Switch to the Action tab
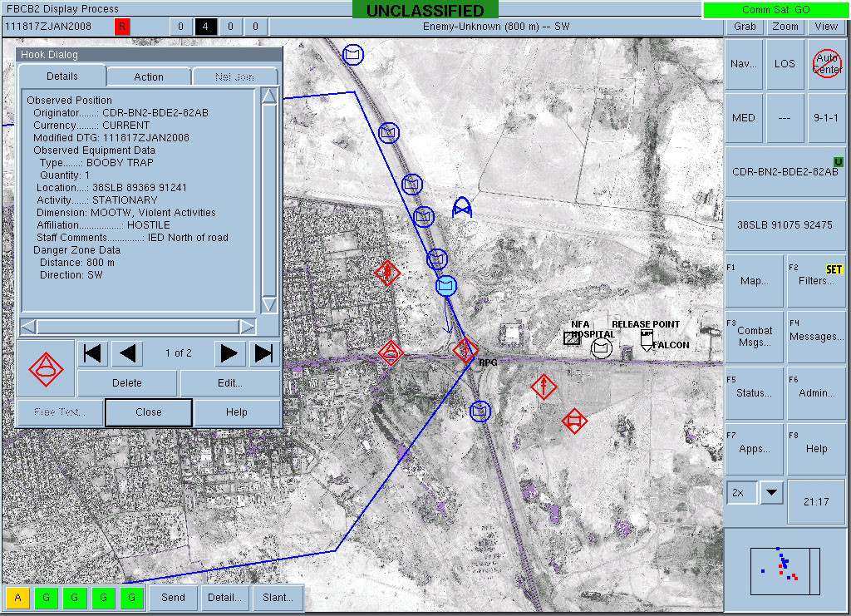851x616 pixels. [x=148, y=76]
